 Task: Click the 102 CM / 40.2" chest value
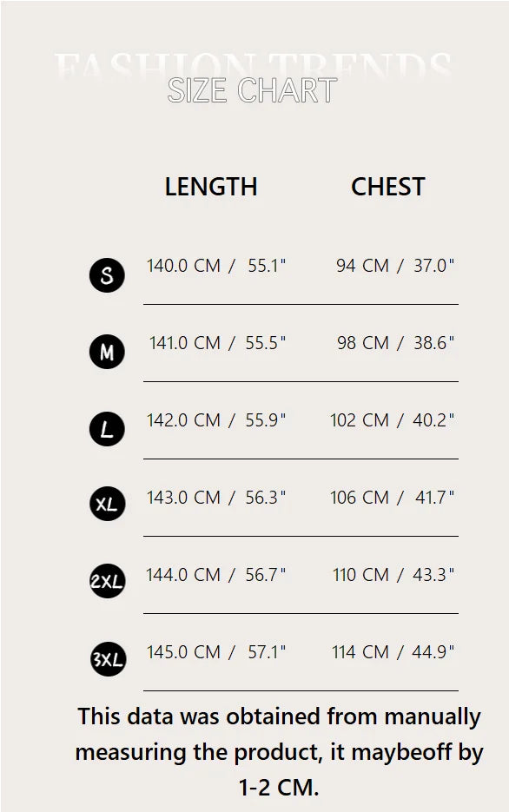pyautogui.click(x=392, y=420)
